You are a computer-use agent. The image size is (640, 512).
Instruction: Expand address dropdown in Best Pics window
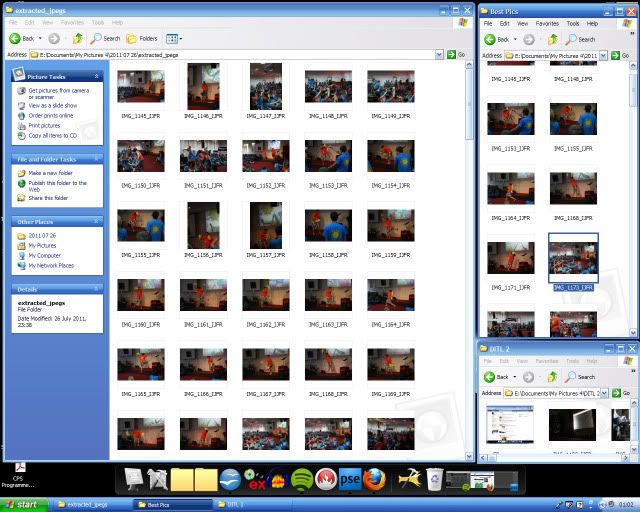603,56
